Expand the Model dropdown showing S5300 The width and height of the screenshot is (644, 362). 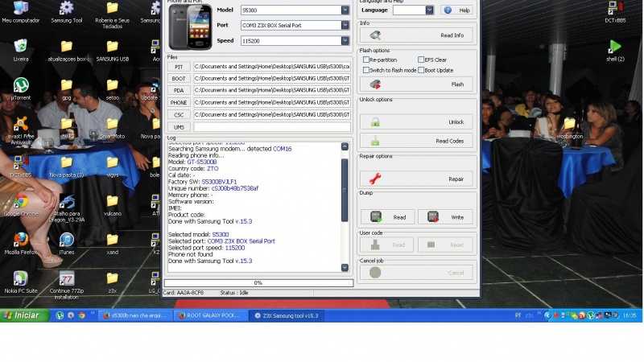click(345, 10)
